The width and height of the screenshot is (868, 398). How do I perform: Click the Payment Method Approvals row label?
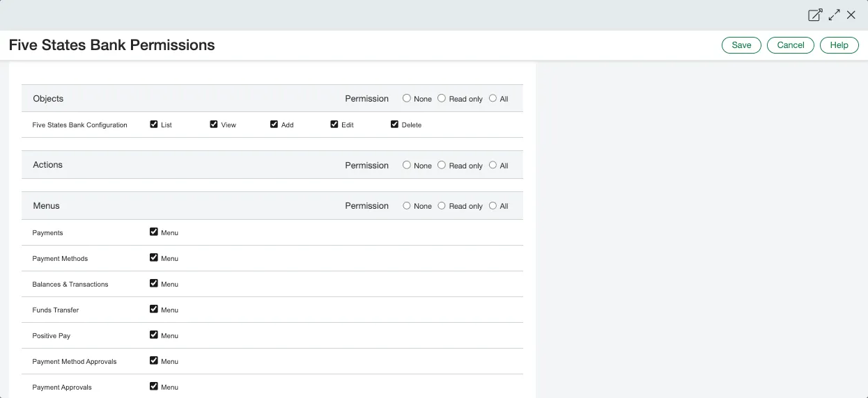coord(75,362)
